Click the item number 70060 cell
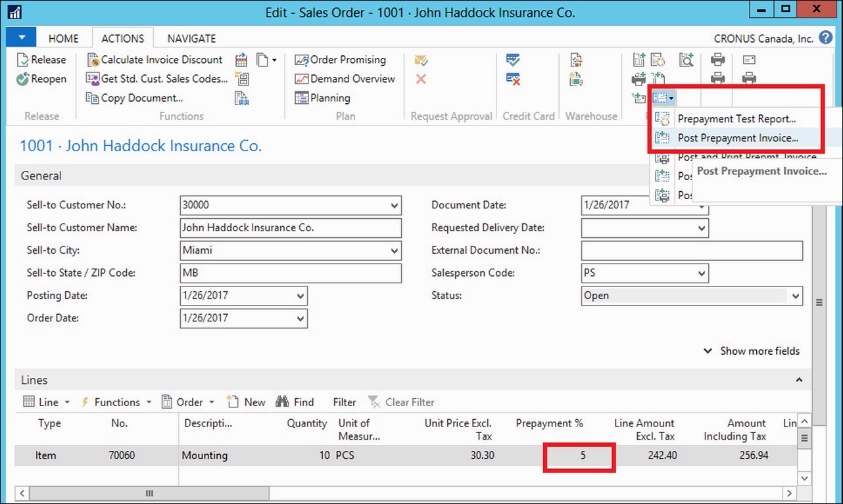This screenshot has width=843, height=504. coord(120,455)
